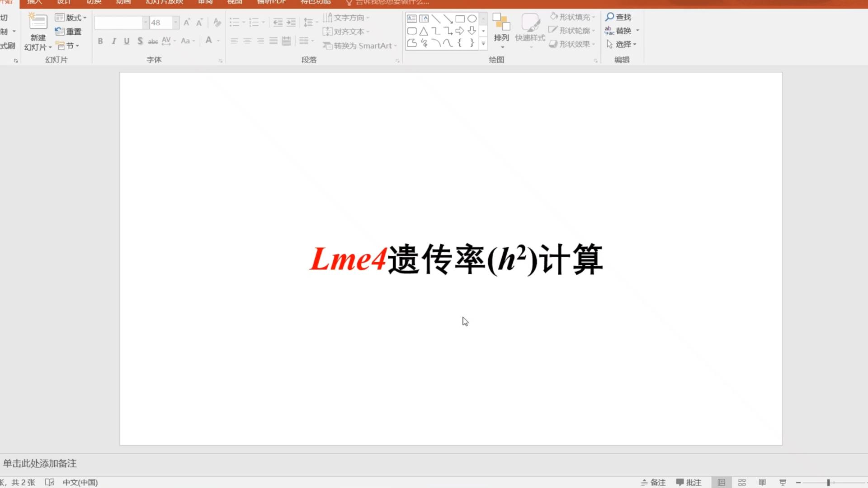Select the straight line shape
This screenshot has height=488, width=868.
coord(436,19)
